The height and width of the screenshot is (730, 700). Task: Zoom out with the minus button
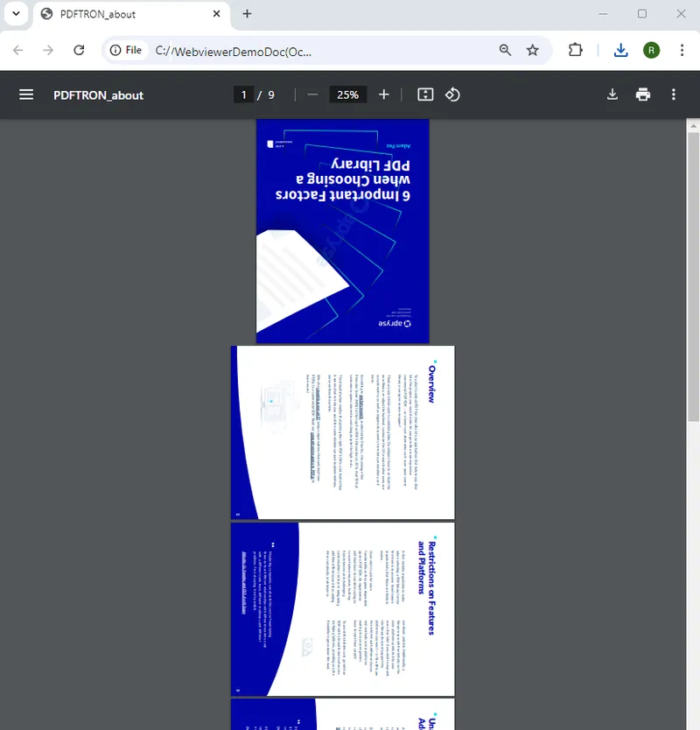coord(312,95)
